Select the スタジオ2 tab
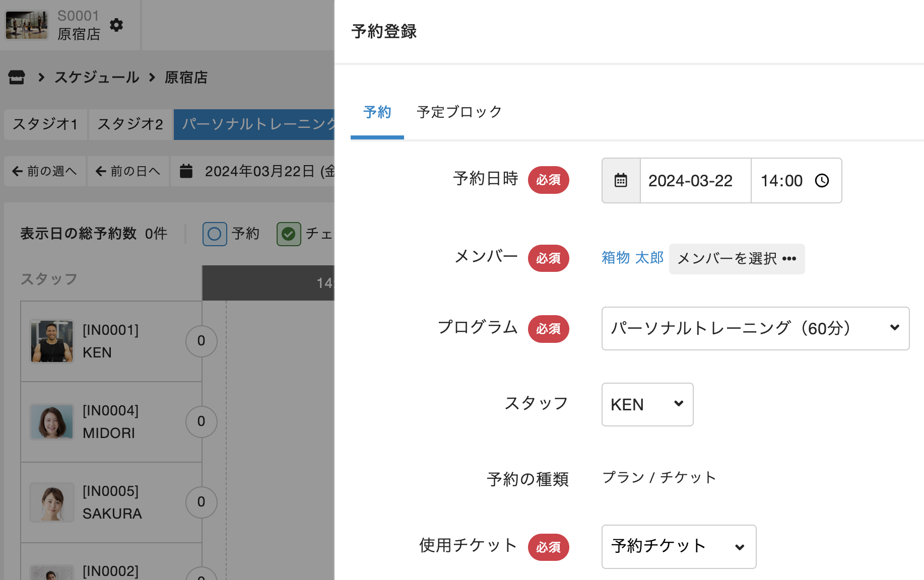Image resolution: width=924 pixels, height=580 pixels. [130, 124]
